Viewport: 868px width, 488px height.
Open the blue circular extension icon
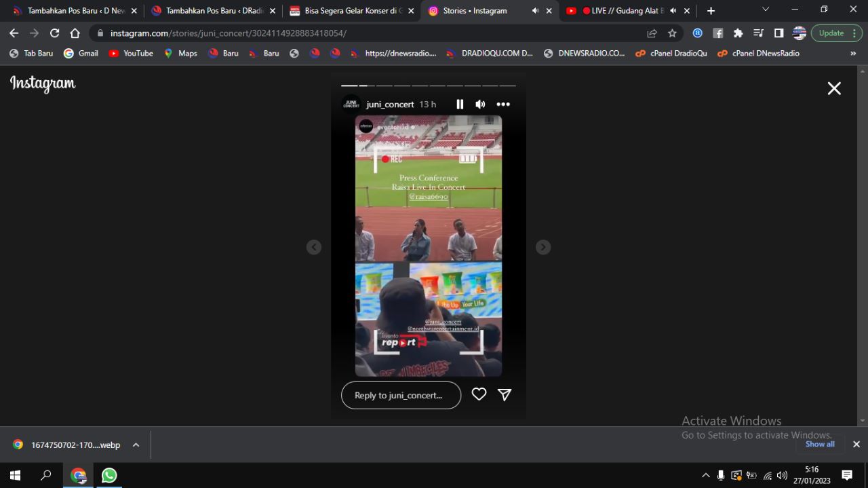point(697,33)
